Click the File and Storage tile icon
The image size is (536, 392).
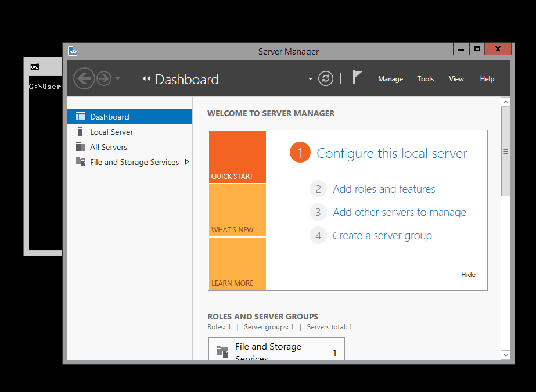tap(222, 352)
